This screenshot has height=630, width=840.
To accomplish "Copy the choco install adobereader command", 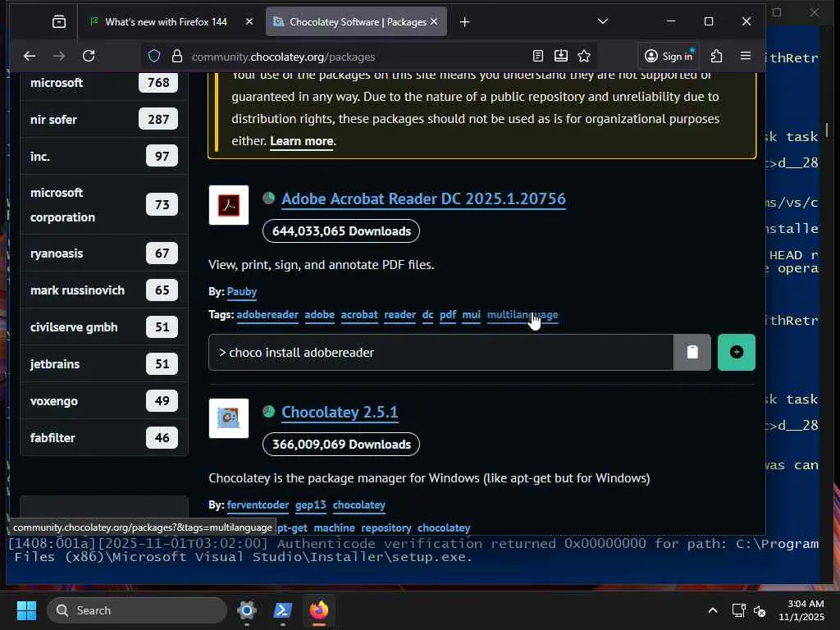I will pos(692,352).
